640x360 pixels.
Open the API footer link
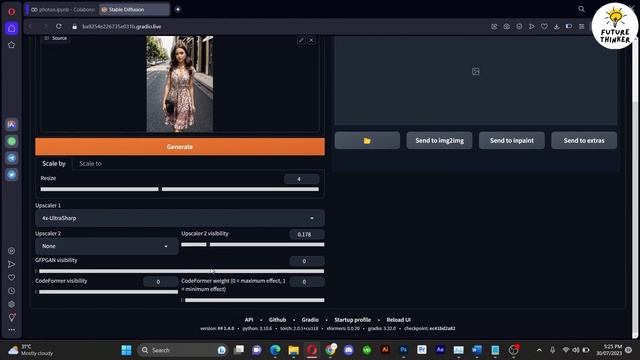[x=249, y=320]
